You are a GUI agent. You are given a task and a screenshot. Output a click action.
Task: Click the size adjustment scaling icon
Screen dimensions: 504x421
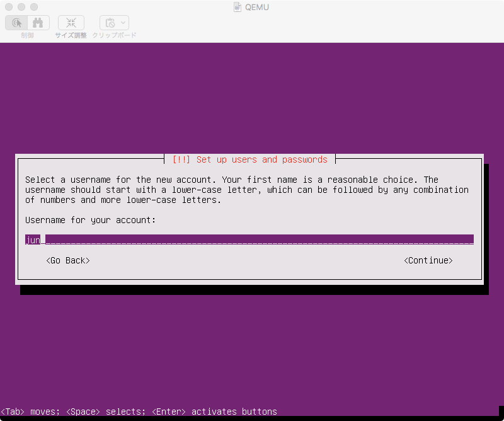(71, 23)
